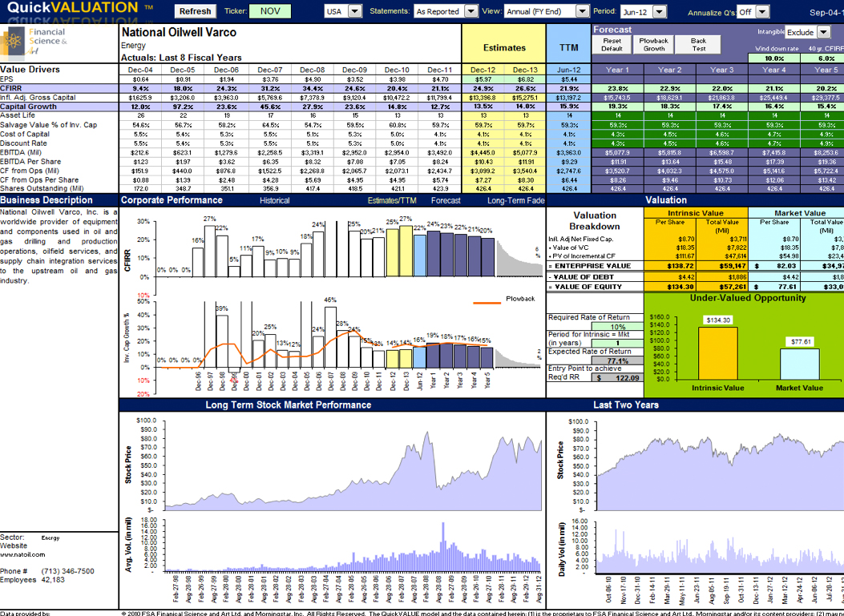Click the EPS row label
The image size is (844, 616).
click(6, 79)
